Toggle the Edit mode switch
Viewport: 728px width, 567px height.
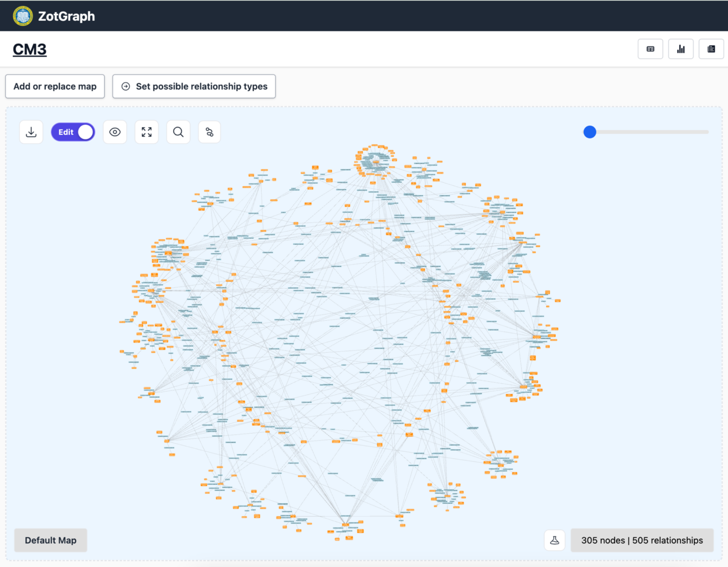click(73, 132)
